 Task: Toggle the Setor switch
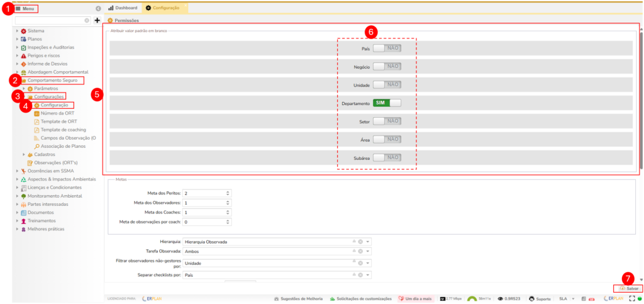point(387,121)
